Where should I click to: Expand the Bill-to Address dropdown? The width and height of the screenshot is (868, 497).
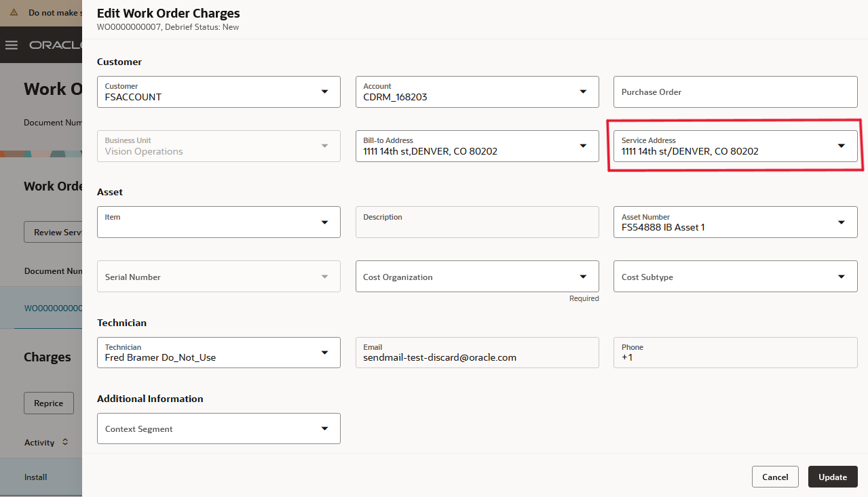tap(583, 146)
